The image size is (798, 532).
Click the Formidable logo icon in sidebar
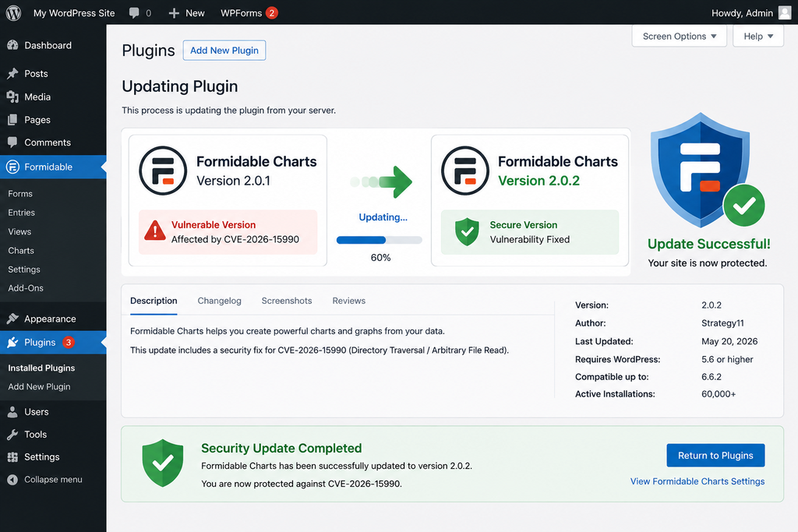[12, 167]
